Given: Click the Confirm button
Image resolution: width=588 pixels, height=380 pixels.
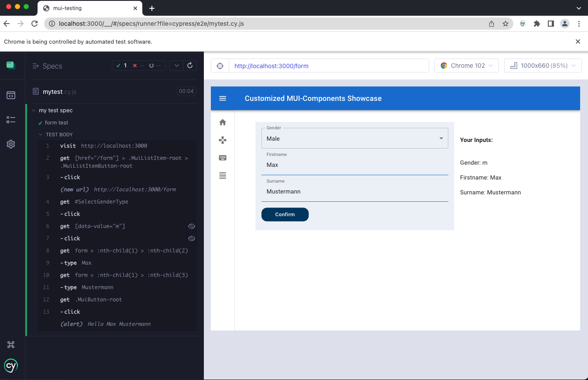Looking at the screenshot, I should click(285, 214).
